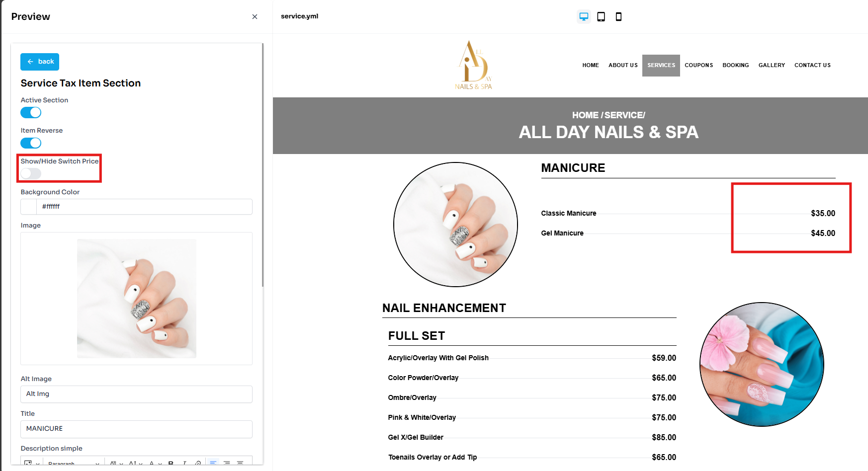868x471 pixels.
Task: Click the insert link icon in editor
Action: (198, 463)
